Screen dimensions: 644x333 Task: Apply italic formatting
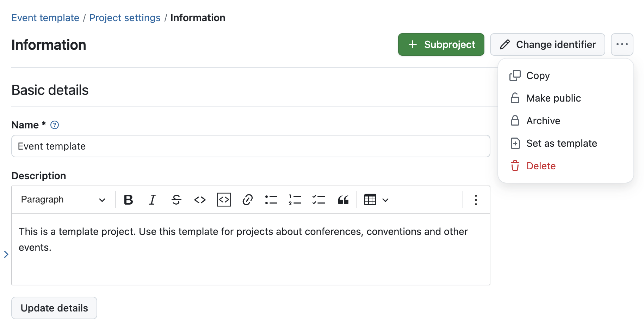[x=152, y=200]
